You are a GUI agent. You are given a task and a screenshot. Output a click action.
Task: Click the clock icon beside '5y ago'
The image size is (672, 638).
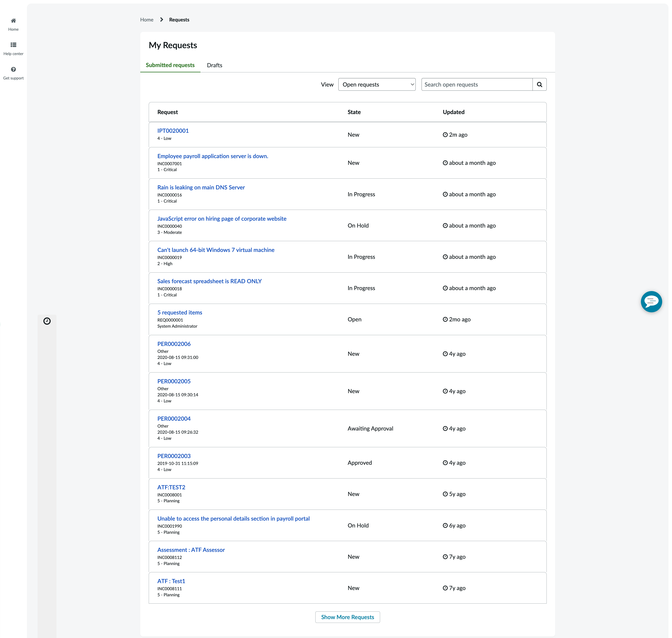(x=445, y=494)
